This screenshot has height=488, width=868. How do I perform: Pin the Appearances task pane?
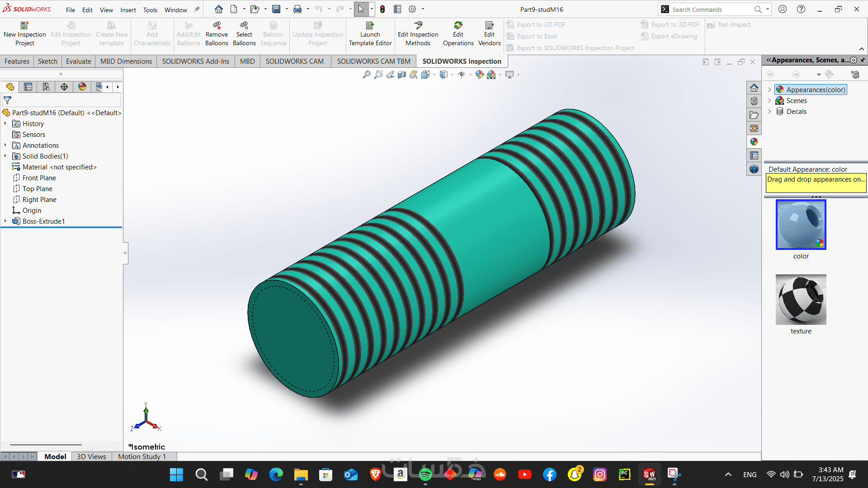(863, 60)
